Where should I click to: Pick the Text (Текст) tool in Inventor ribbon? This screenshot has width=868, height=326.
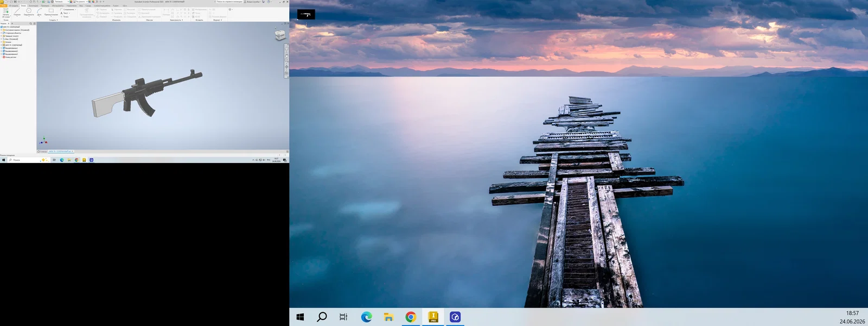click(x=64, y=13)
